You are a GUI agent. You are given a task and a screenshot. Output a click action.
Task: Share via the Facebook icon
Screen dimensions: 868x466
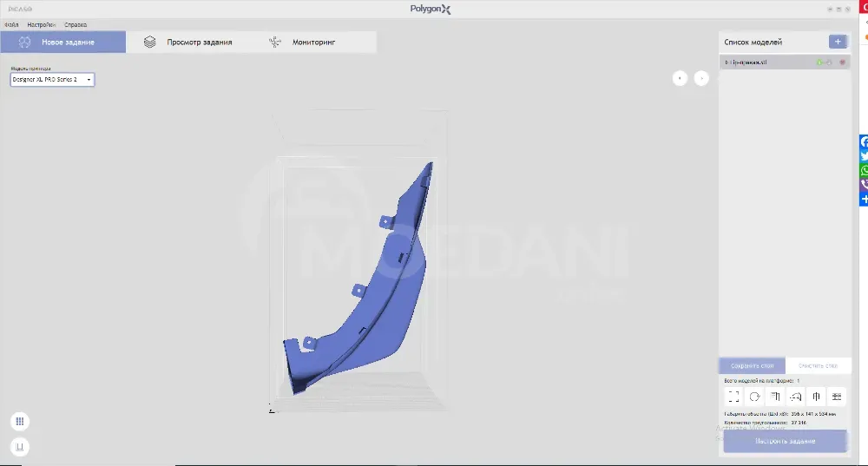[x=864, y=141]
